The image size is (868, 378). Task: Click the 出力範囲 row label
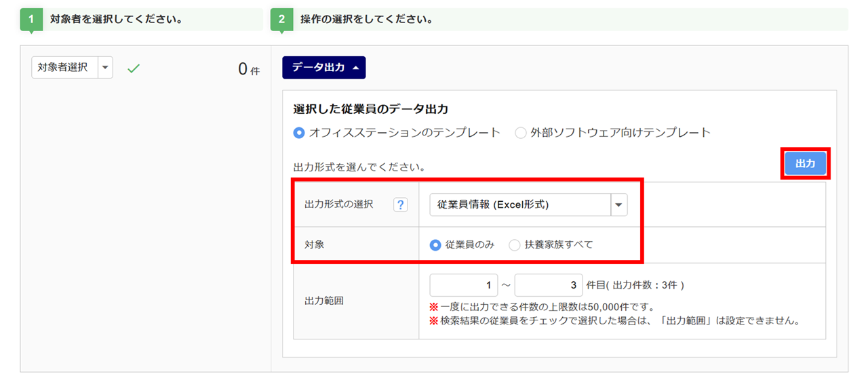(324, 300)
